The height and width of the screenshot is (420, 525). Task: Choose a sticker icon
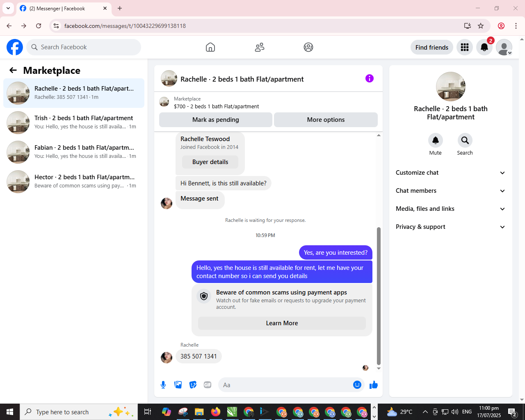tap(193, 385)
